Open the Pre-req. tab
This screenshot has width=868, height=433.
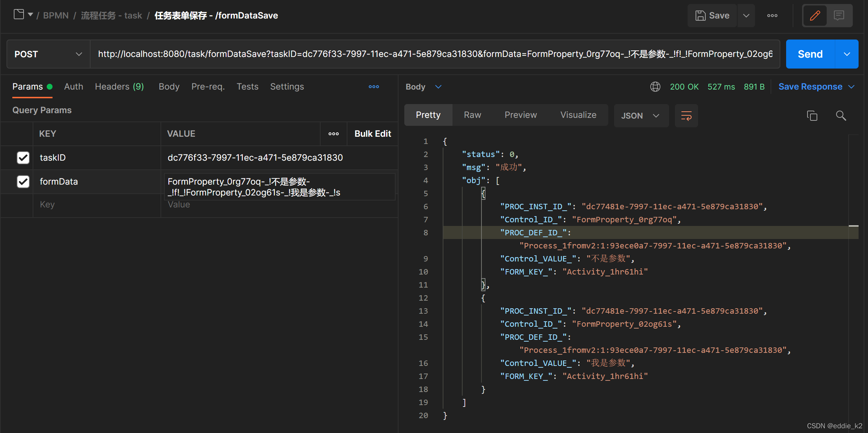pos(208,87)
